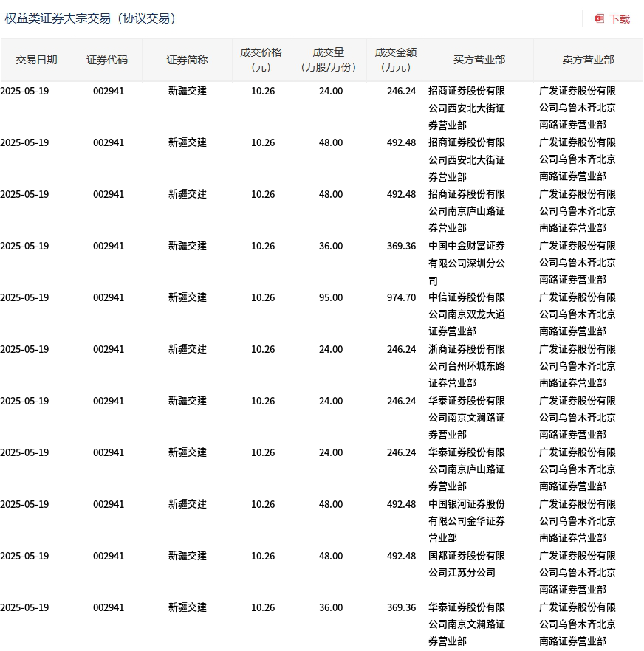Select 华泰证券 南京文澜路 buyer in 24.00 row
644x651 pixels.
tap(467, 418)
